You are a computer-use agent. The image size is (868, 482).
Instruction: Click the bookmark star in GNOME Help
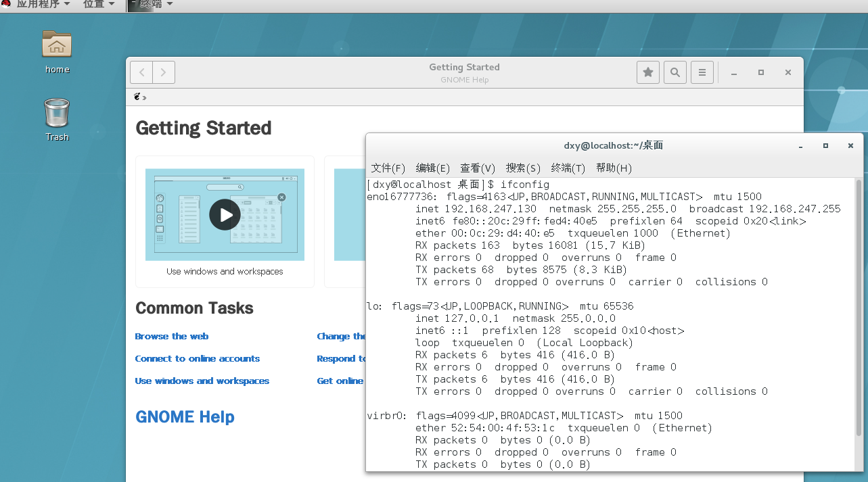click(647, 72)
